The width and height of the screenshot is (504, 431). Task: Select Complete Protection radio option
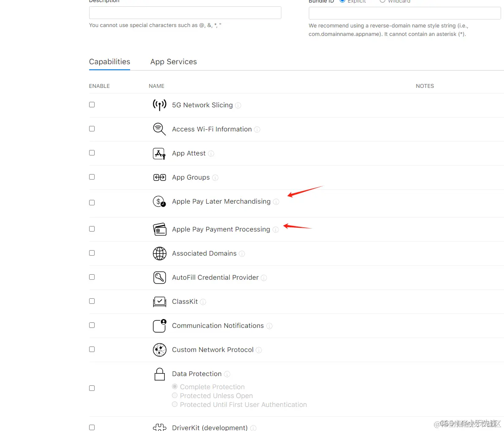click(174, 386)
